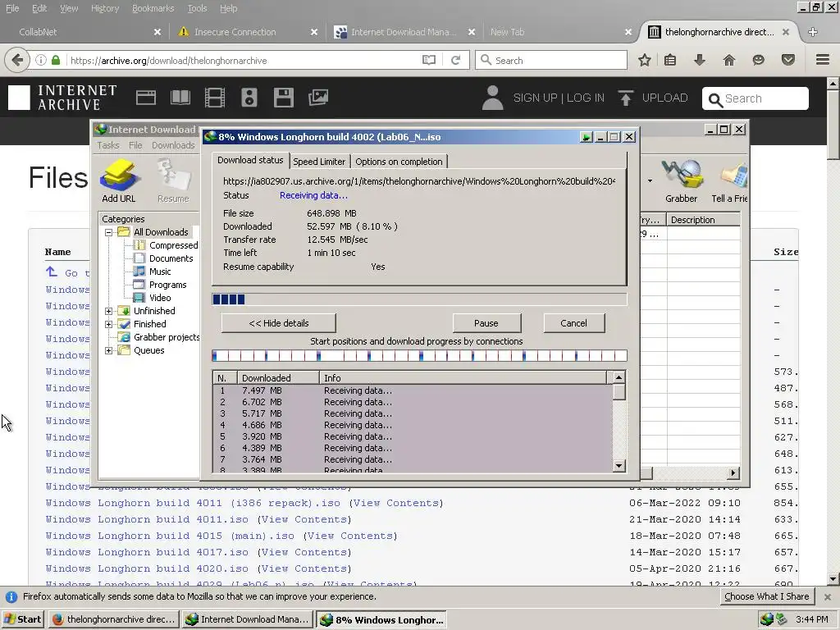The image size is (840, 630).
Task: Click the download progress bar
Action: point(419,299)
